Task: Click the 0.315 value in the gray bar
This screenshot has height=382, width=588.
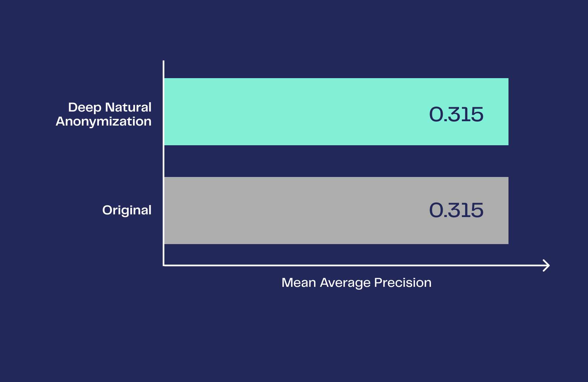Action: pos(456,210)
